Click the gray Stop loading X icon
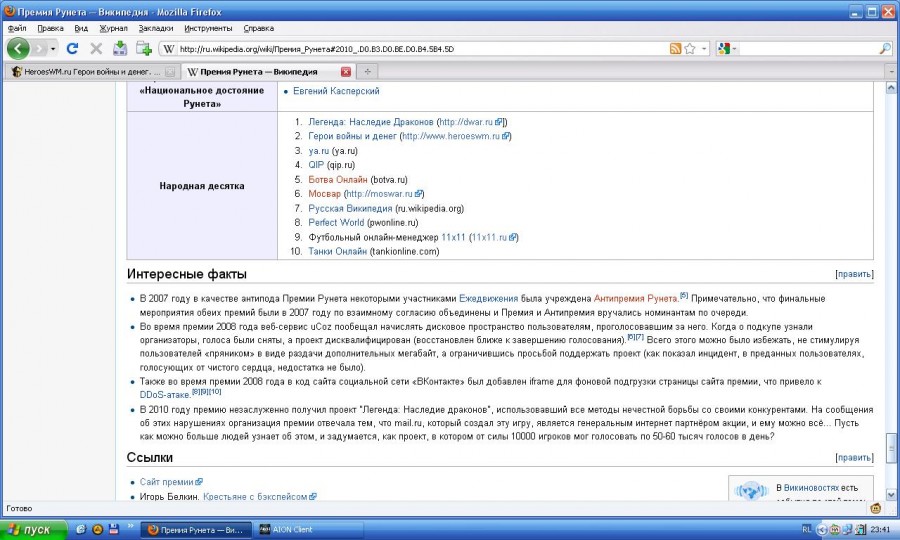 point(96,49)
